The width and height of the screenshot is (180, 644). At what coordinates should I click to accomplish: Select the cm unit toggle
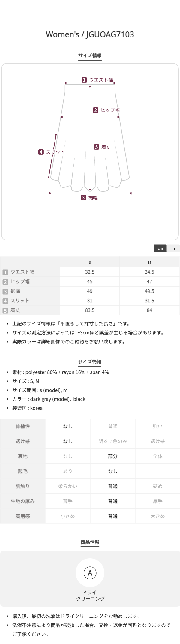click(160, 248)
